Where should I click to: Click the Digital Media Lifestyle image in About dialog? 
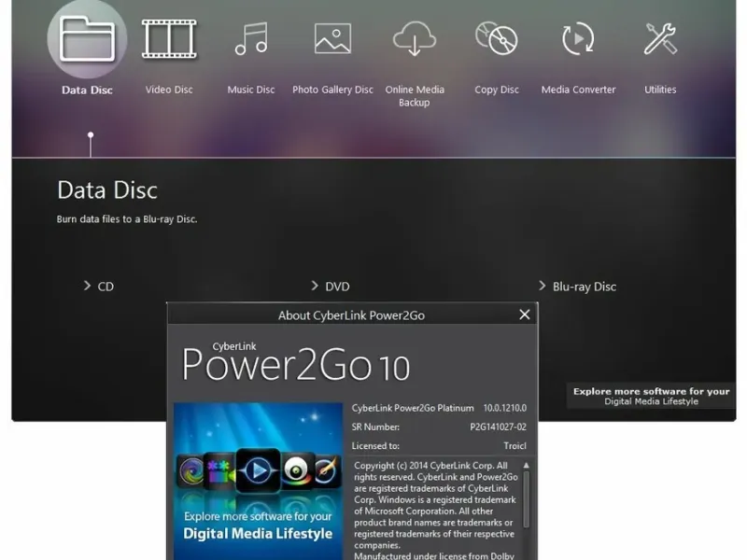tap(258, 481)
